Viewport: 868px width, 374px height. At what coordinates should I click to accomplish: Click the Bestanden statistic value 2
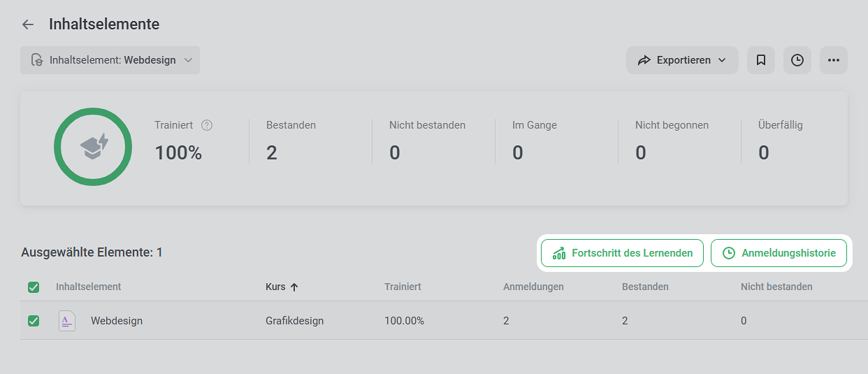(272, 152)
